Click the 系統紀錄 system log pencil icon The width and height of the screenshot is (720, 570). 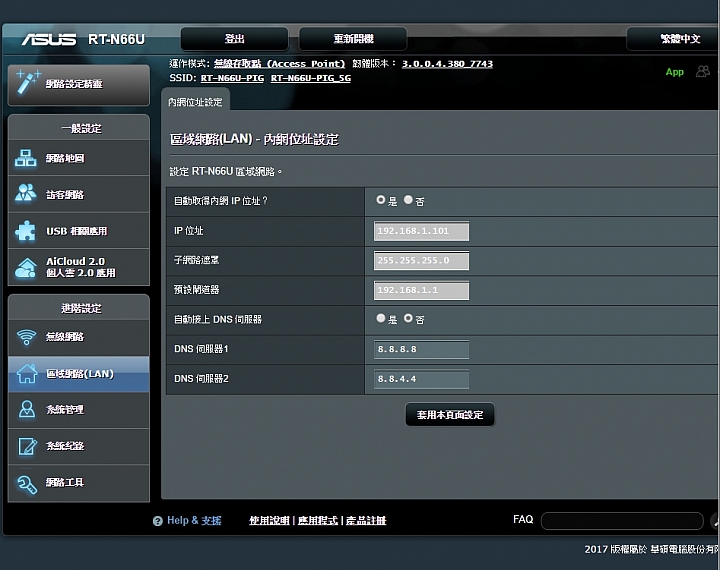[x=27, y=446]
